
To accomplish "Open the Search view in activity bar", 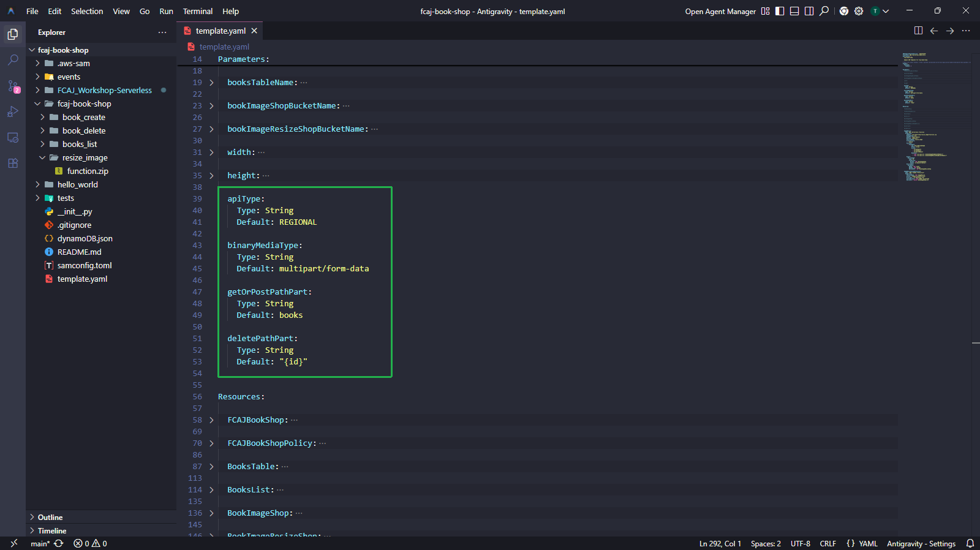I will point(13,60).
